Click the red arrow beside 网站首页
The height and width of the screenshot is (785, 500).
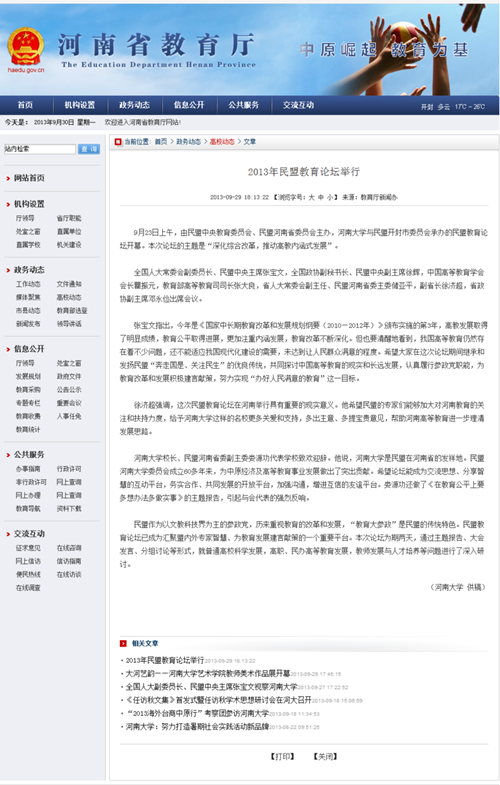(8, 178)
